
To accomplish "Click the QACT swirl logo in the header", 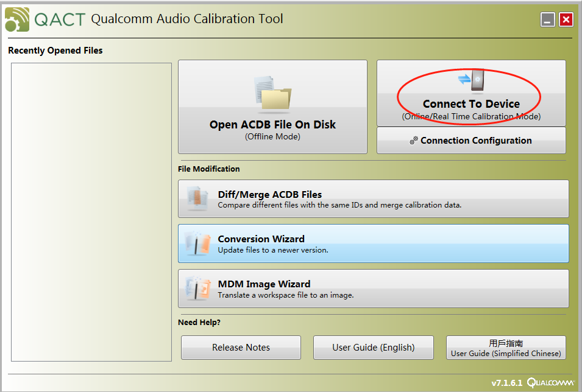I will coord(16,18).
